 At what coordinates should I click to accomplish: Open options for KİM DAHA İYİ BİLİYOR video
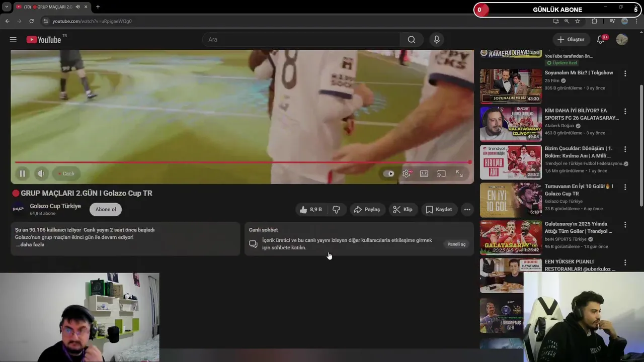(x=625, y=111)
